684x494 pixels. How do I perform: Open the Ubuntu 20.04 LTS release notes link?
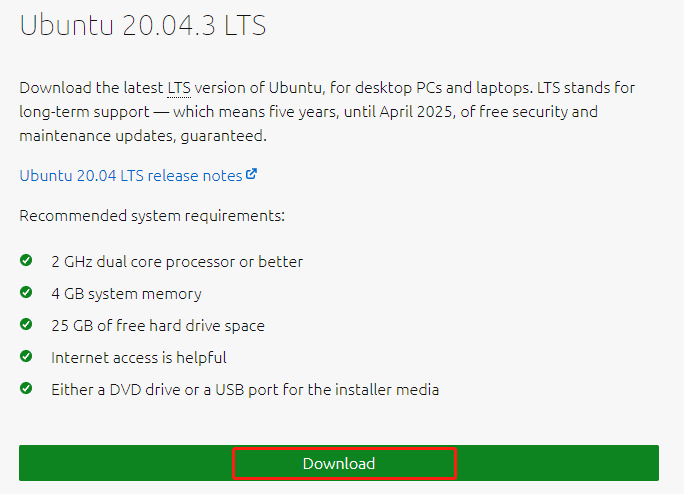click(130, 175)
